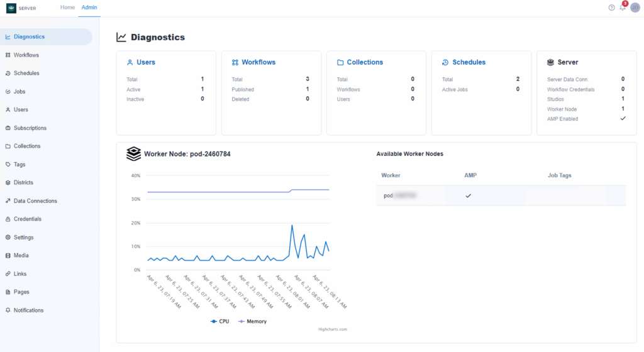This screenshot has height=352, width=644.
Task: Click the CPU spike peak on chart
Action: (x=292, y=225)
